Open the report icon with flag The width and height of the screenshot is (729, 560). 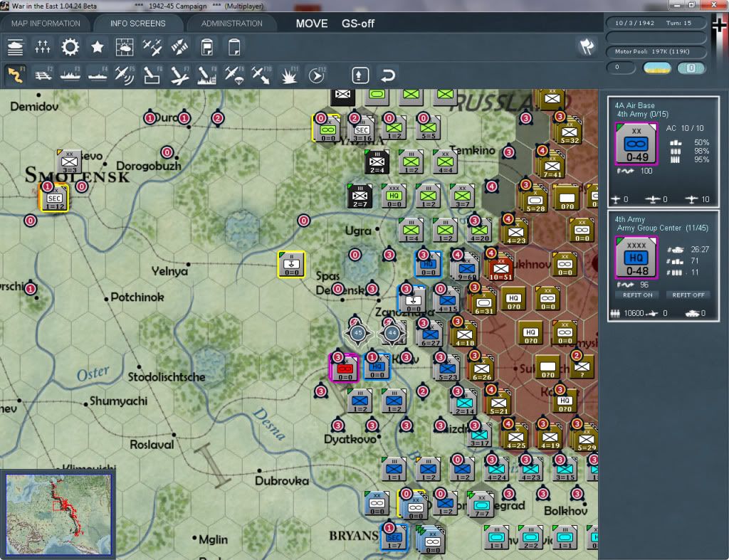[207, 47]
